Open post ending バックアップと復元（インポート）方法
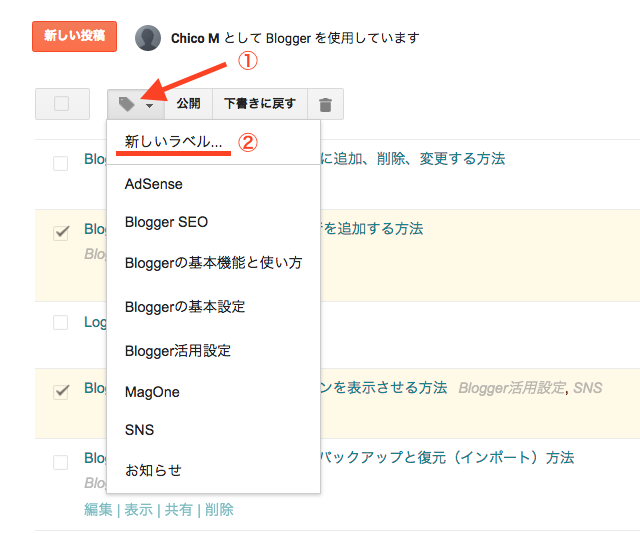This screenshot has height=533, width=640. [x=447, y=457]
